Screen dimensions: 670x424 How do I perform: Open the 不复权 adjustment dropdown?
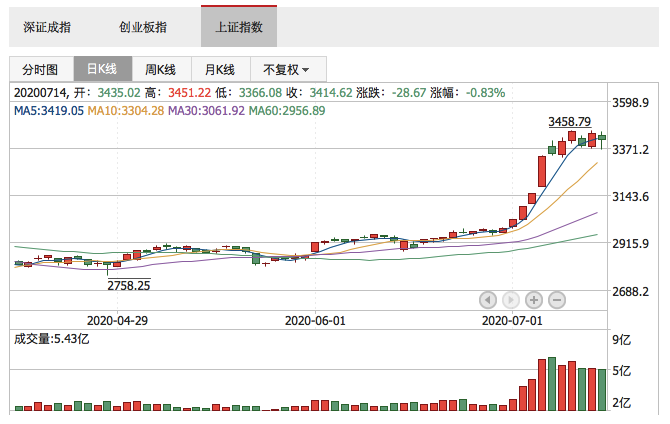pos(288,69)
